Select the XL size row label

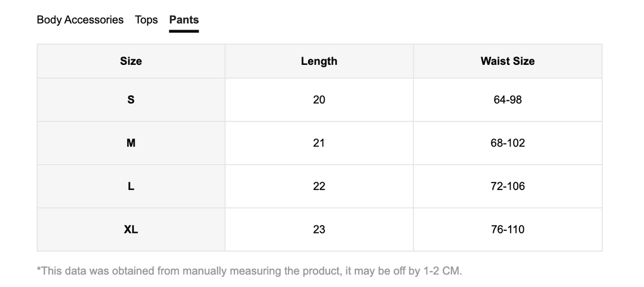[x=131, y=230]
